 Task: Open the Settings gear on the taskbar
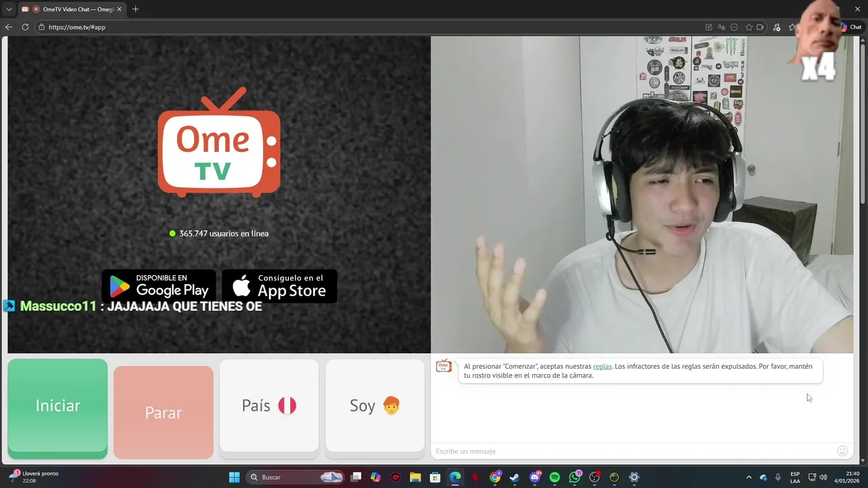(x=634, y=477)
